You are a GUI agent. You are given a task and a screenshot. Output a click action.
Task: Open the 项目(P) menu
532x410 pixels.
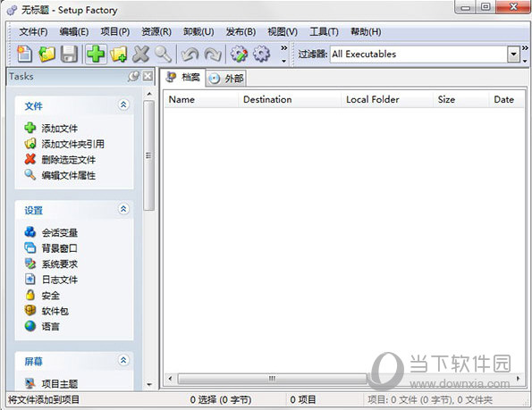115,32
